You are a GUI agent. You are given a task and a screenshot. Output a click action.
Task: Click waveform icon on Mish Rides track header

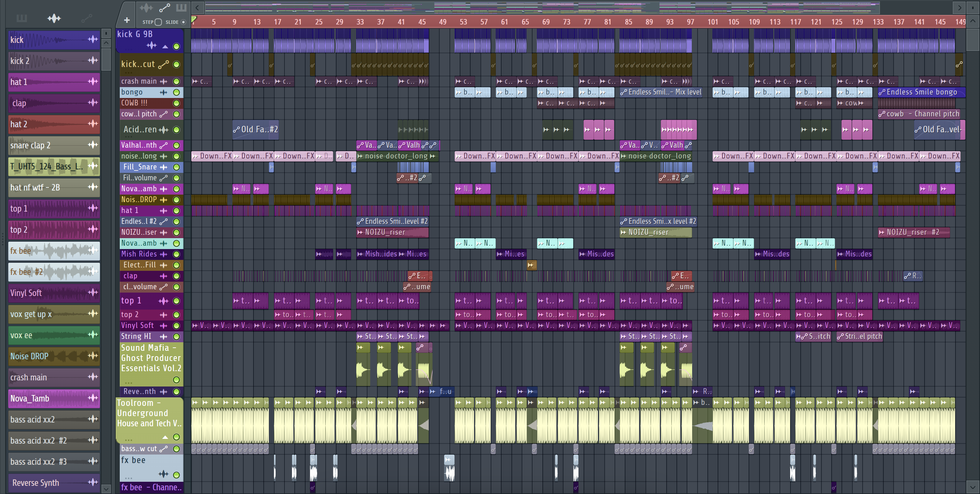(x=164, y=254)
